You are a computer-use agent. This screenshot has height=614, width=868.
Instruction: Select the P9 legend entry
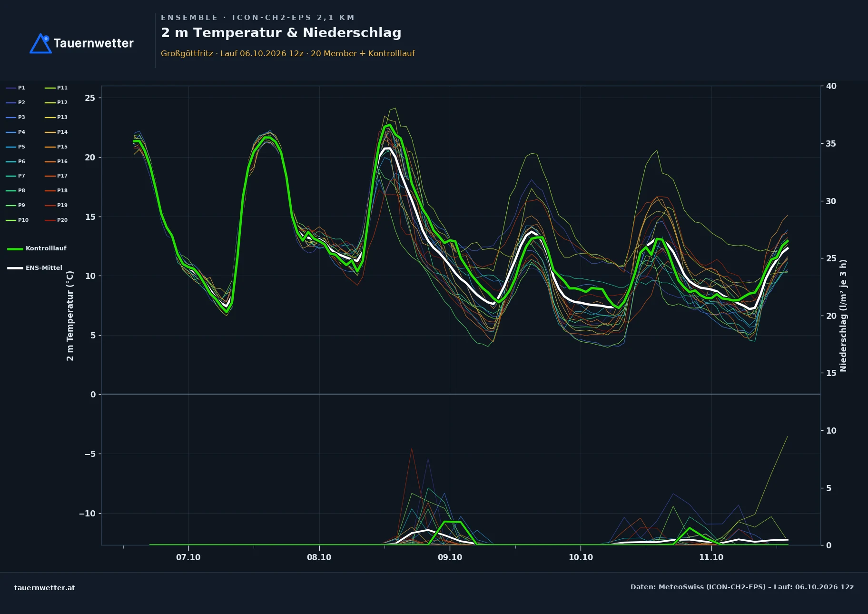(16, 205)
